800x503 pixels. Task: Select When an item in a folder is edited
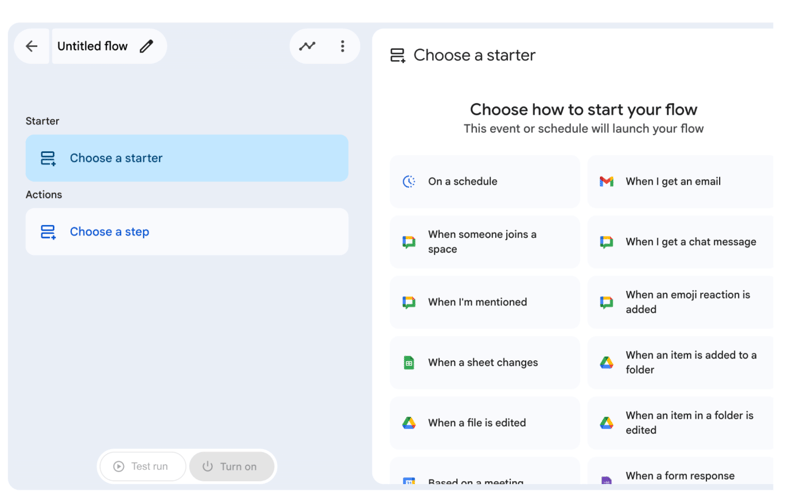pyautogui.click(x=681, y=423)
